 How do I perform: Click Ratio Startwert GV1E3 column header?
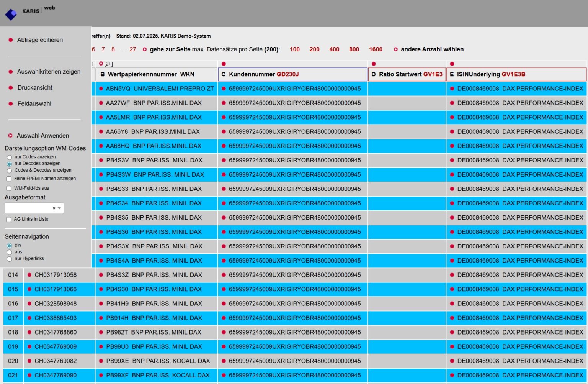click(407, 74)
